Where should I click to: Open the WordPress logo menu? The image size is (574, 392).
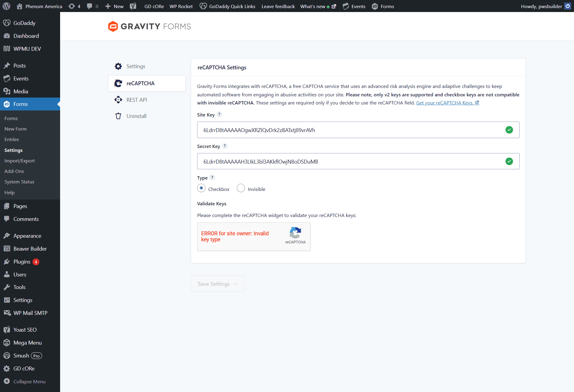coord(6,6)
